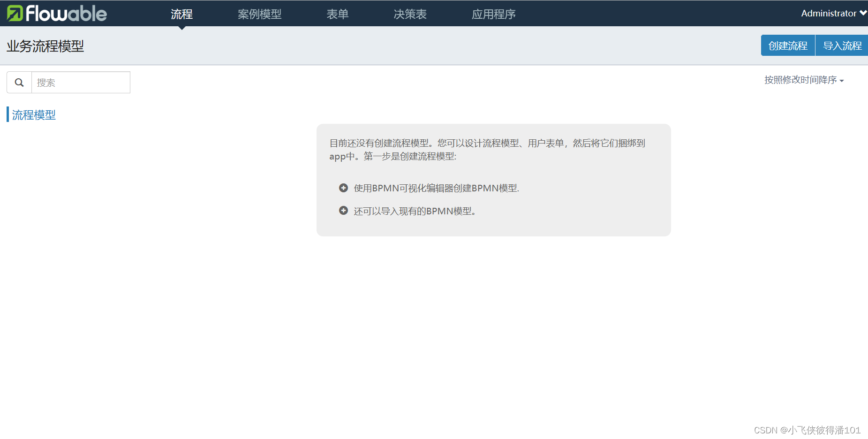Image resolution: width=868 pixels, height=439 pixels.
Task: Click the 导入流程 button
Action: 842,45
